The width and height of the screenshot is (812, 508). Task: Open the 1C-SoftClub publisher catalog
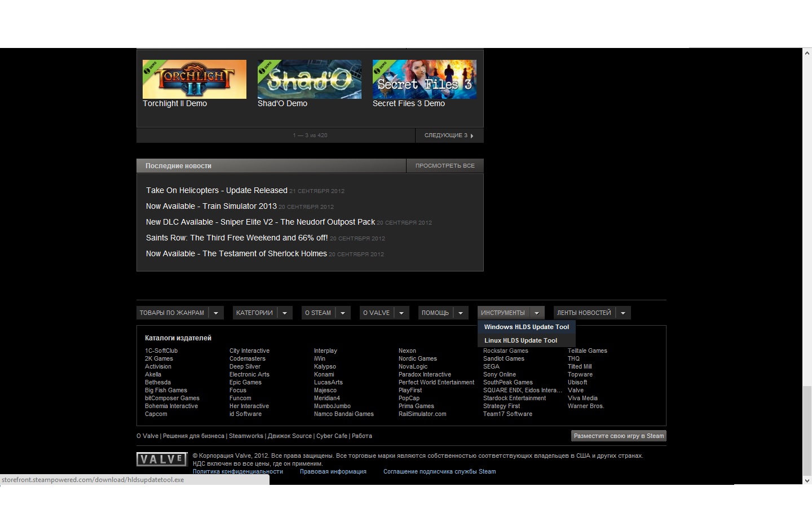[161, 351]
